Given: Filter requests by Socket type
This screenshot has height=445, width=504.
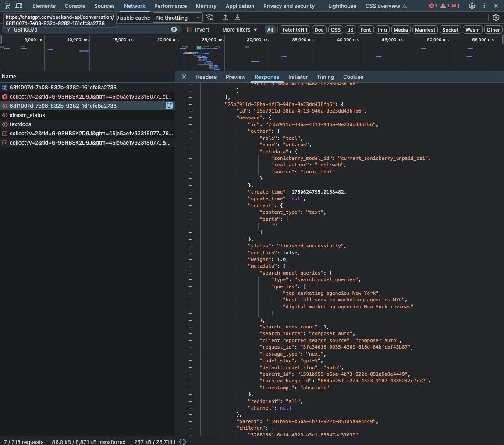Looking at the screenshot, I should pos(450,29).
